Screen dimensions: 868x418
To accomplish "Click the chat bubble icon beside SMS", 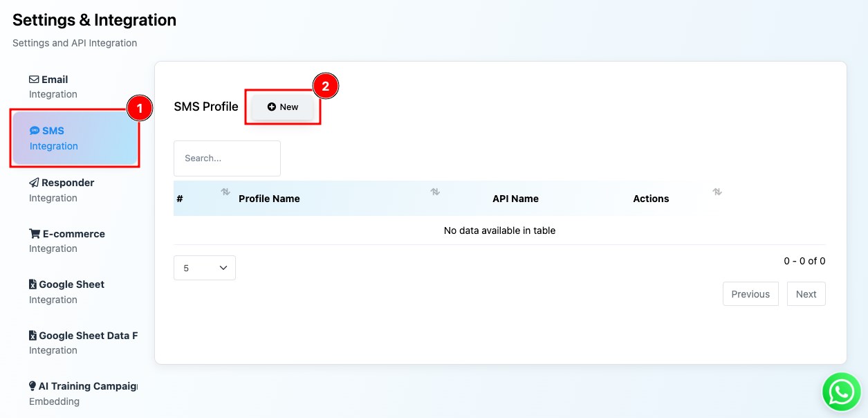I will pyautogui.click(x=35, y=131).
